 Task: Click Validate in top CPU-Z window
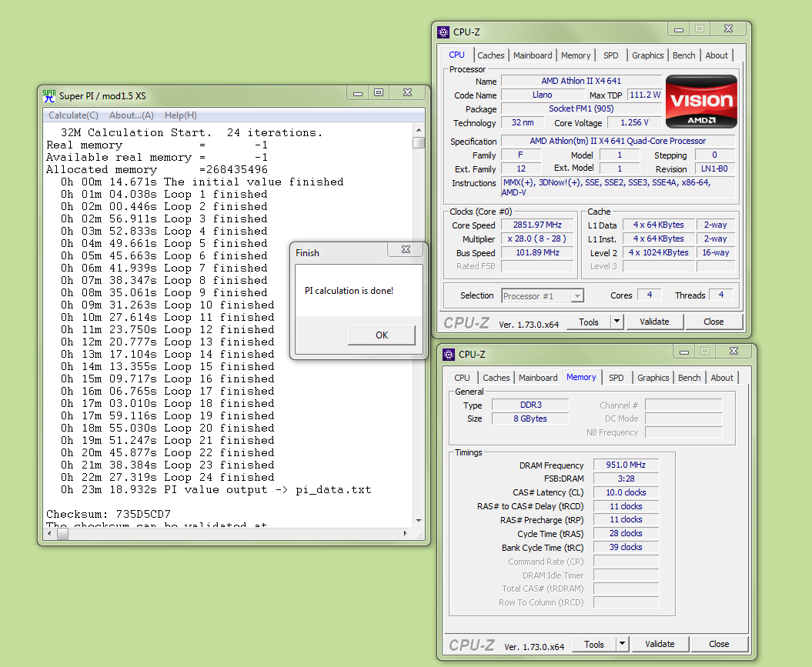click(654, 322)
